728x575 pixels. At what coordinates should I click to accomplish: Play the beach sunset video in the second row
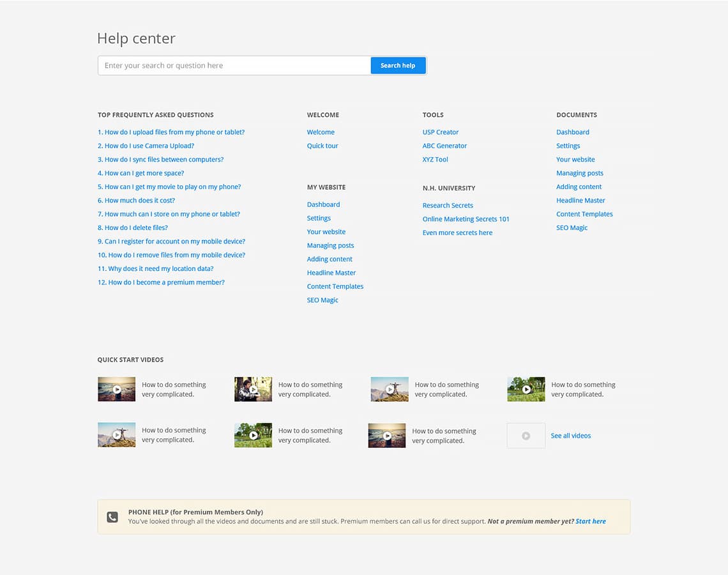click(x=386, y=435)
